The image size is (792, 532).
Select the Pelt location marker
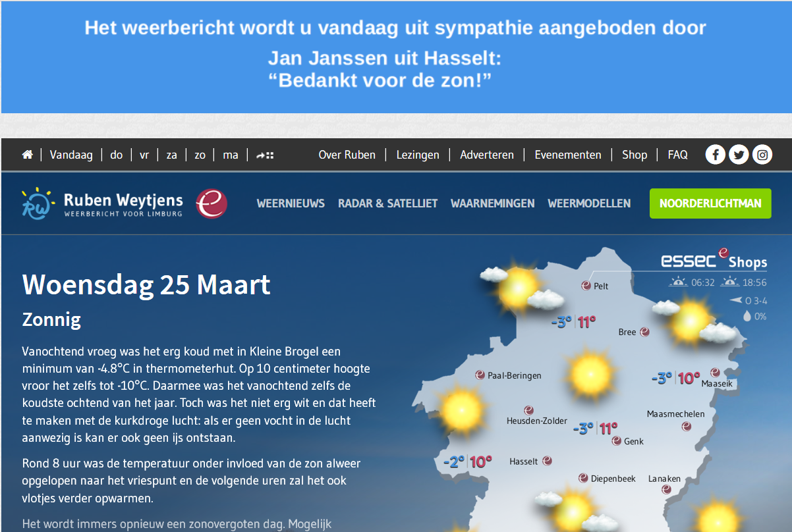tap(586, 286)
